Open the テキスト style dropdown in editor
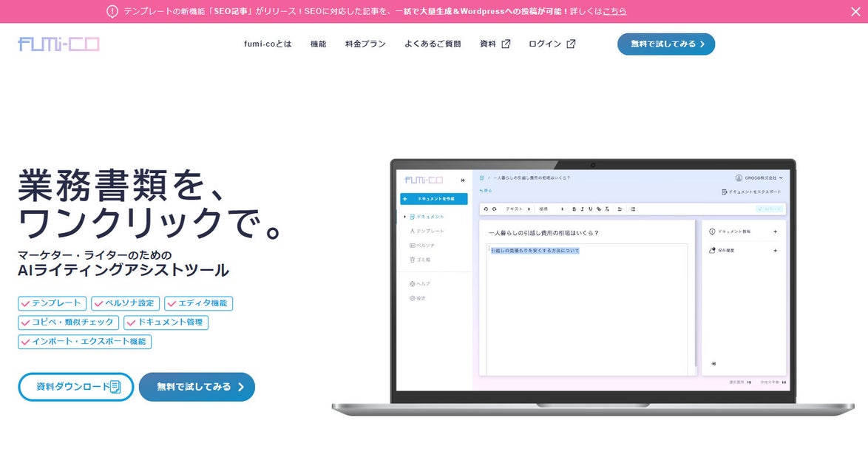Viewport: 868px width, 466px height. pyautogui.click(x=518, y=209)
